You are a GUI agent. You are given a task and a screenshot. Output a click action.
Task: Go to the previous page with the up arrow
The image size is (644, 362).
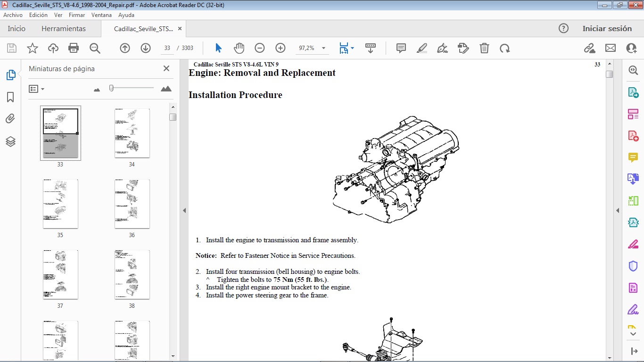[x=125, y=48]
